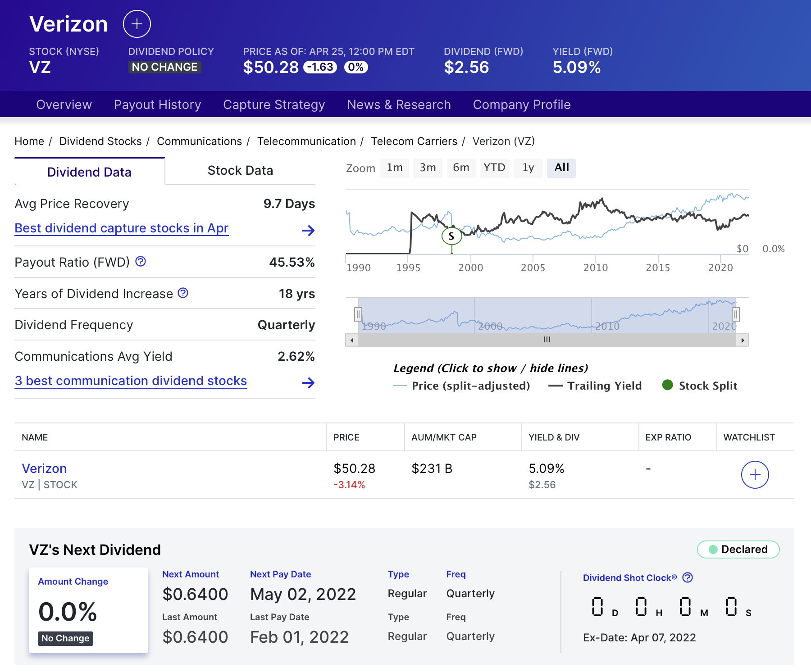Open the Payout History nav item
811x672 pixels.
(x=157, y=104)
